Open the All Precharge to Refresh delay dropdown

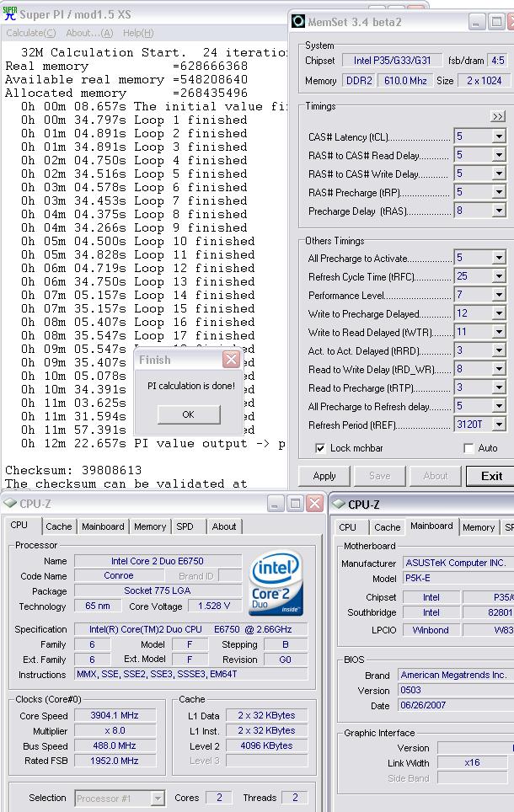(499, 406)
